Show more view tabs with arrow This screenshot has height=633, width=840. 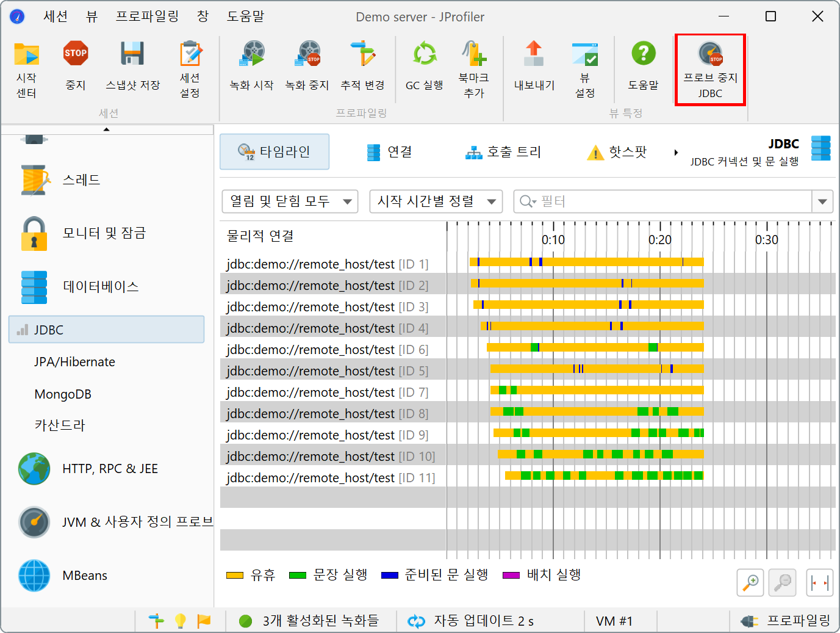676,153
